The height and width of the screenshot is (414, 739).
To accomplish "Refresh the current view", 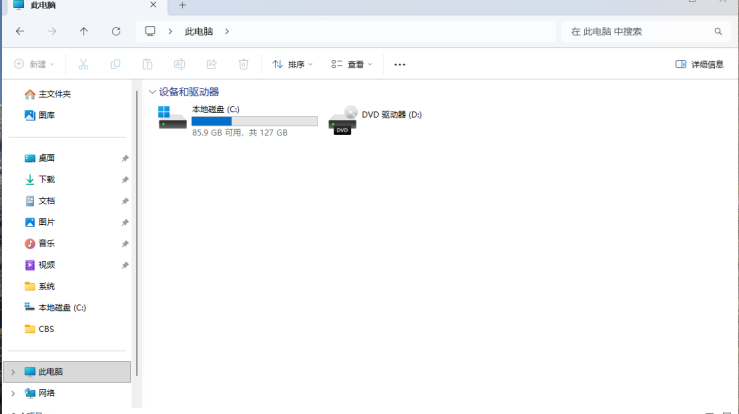I will point(116,31).
